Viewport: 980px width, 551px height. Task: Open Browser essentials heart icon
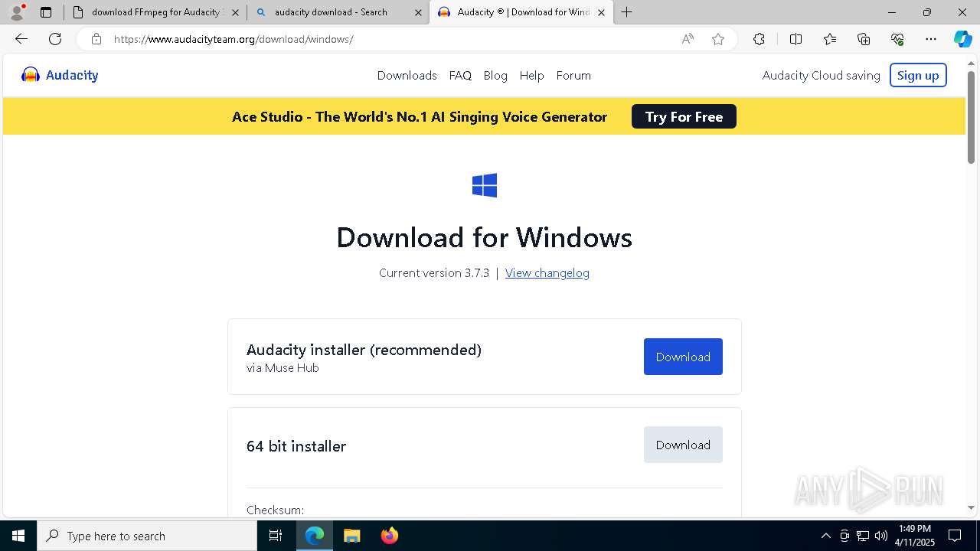point(897,39)
